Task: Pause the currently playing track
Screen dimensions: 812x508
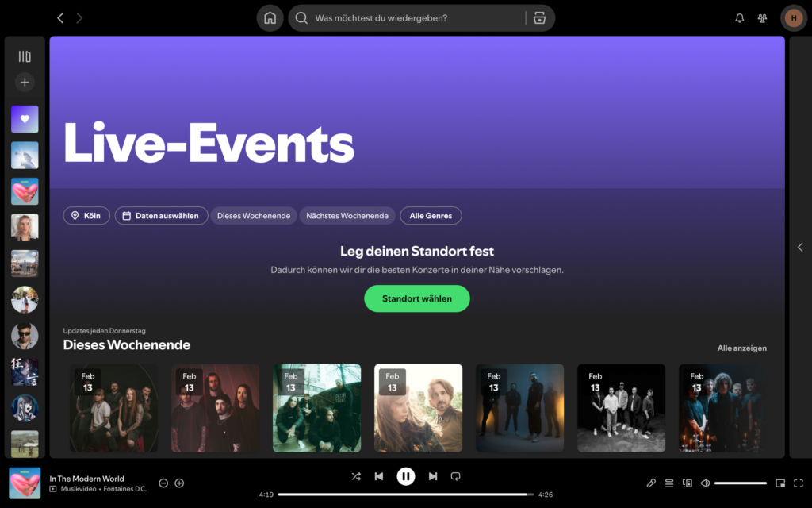Action: pos(406,476)
